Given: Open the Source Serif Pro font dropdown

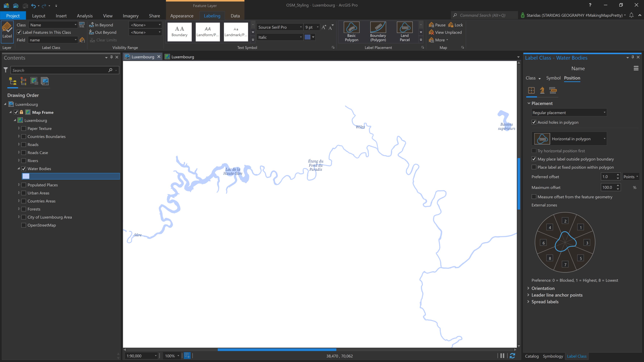Looking at the screenshot, I should point(300,27).
